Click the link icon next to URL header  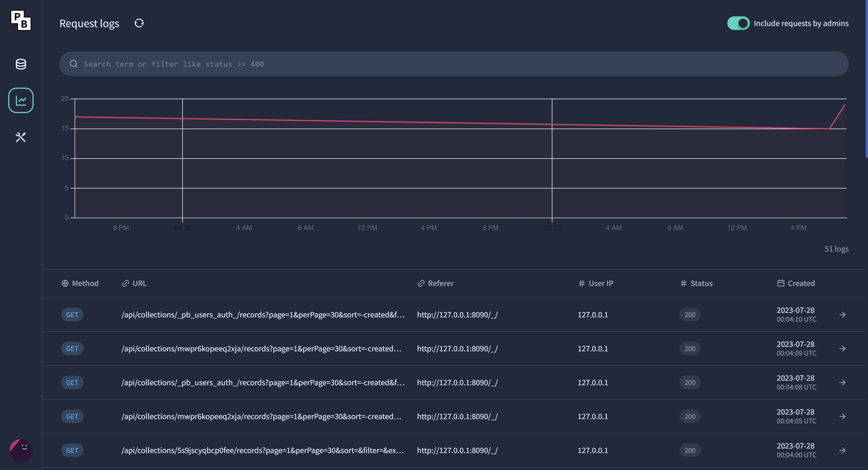[125, 283]
